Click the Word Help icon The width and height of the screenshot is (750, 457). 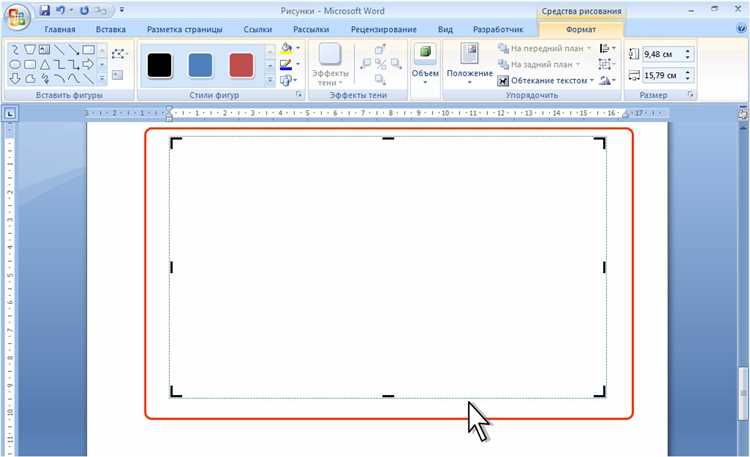coord(741,28)
